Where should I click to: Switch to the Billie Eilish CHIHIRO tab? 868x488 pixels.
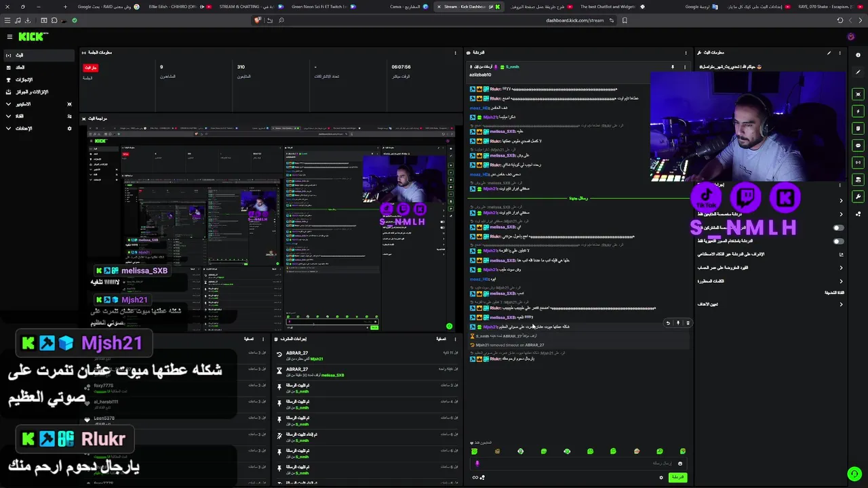click(179, 7)
